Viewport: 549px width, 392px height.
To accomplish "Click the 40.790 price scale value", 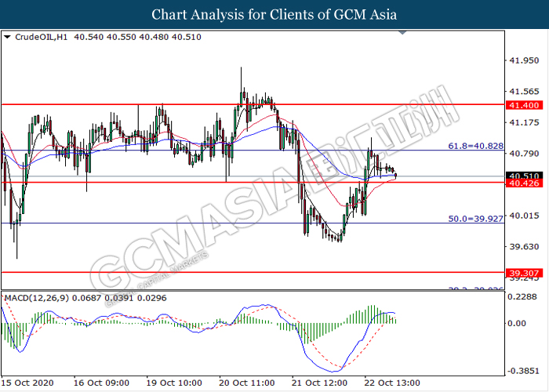I will (x=524, y=154).
